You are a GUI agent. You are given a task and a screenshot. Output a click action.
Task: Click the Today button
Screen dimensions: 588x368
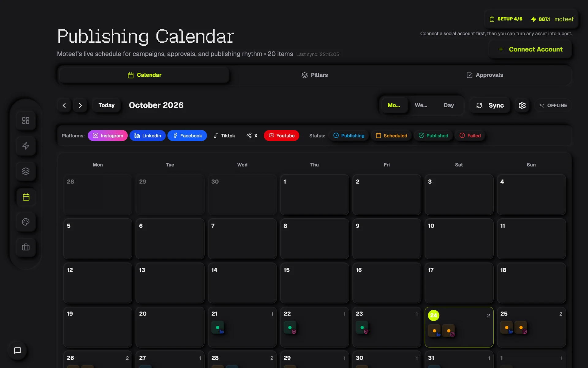[107, 105]
